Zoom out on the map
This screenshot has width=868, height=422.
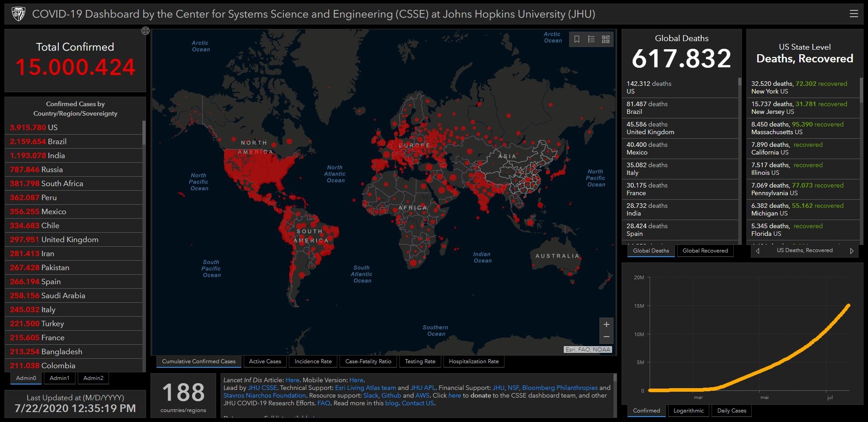click(x=606, y=337)
